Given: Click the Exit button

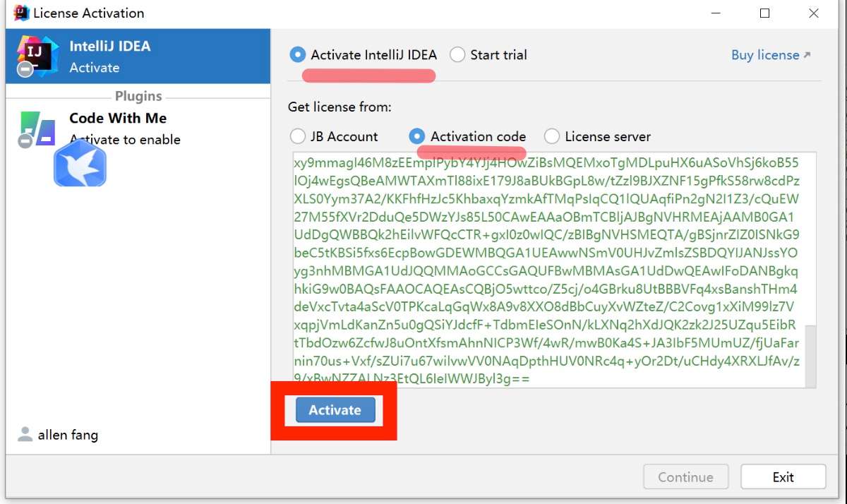Looking at the screenshot, I should click(783, 477).
